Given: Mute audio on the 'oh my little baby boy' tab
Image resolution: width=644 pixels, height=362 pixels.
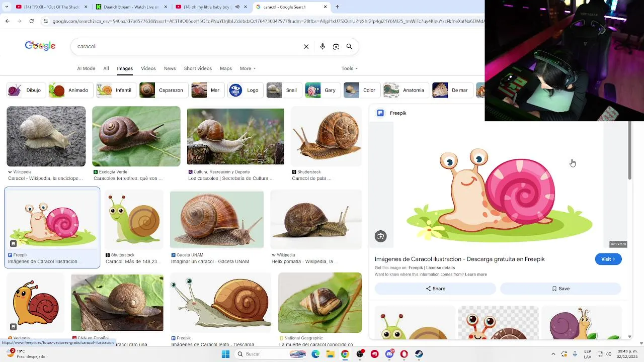Looking at the screenshot, I should [237, 7].
